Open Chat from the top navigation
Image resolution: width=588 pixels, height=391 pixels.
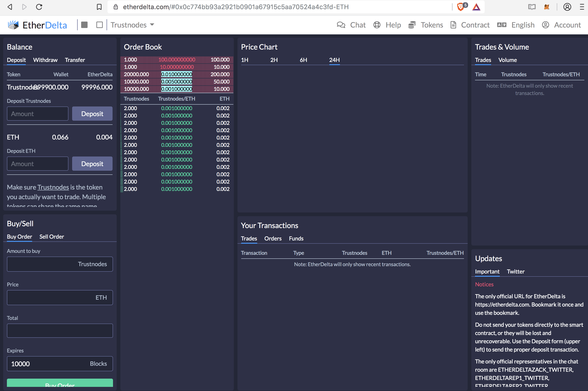(351, 25)
